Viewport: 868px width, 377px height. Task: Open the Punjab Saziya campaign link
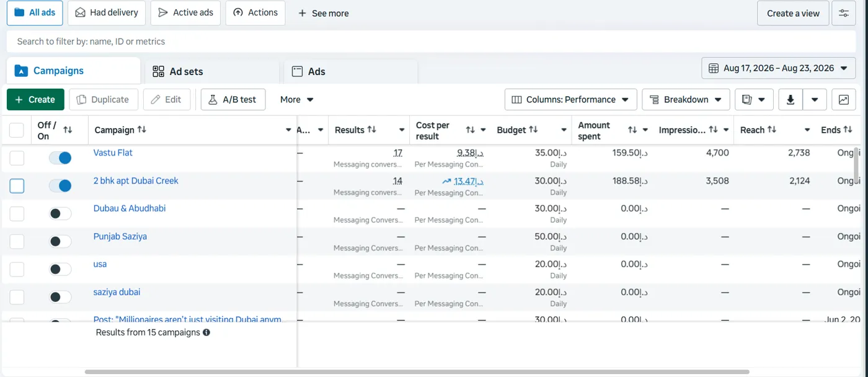pos(120,236)
